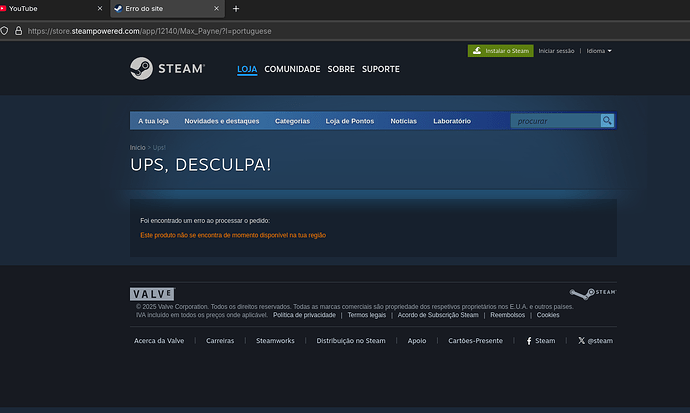Open the Idioma language dropdown
The width and height of the screenshot is (690, 413).
(x=599, y=51)
